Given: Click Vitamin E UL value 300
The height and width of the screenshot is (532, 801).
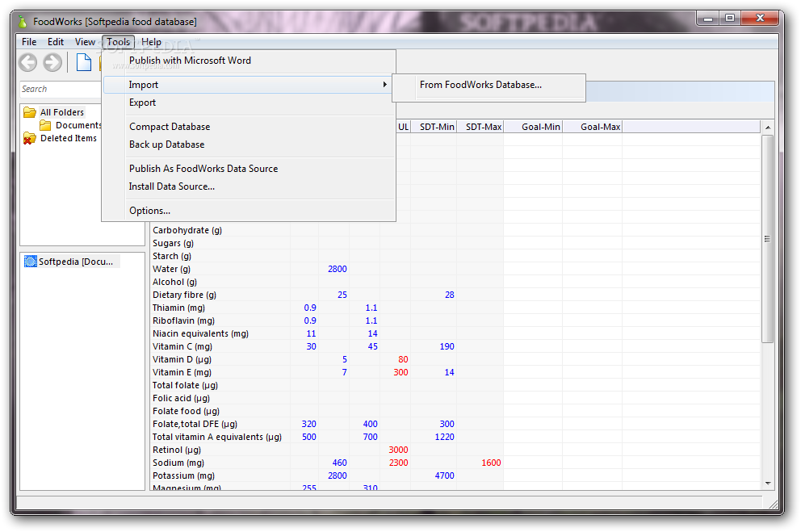Looking at the screenshot, I should 401,373.
